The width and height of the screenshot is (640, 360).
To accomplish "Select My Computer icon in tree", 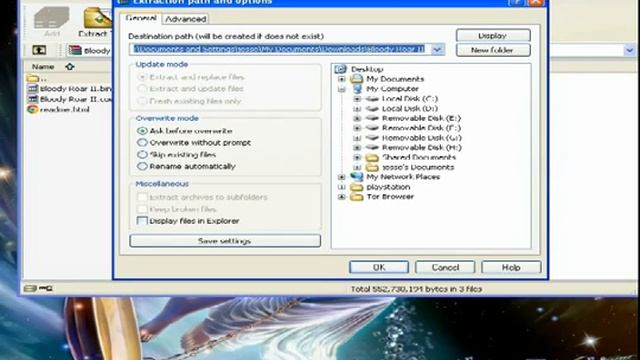I will [x=357, y=89].
